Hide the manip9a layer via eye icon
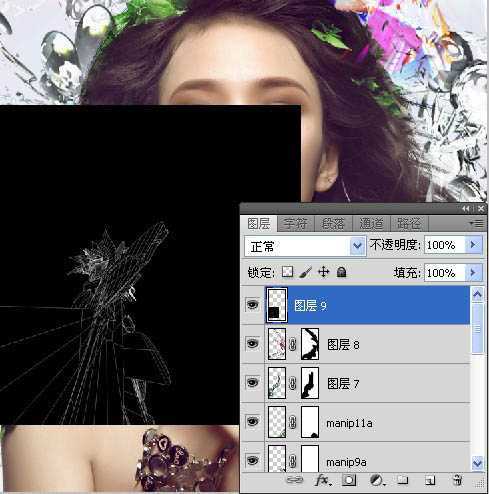 pos(252,460)
